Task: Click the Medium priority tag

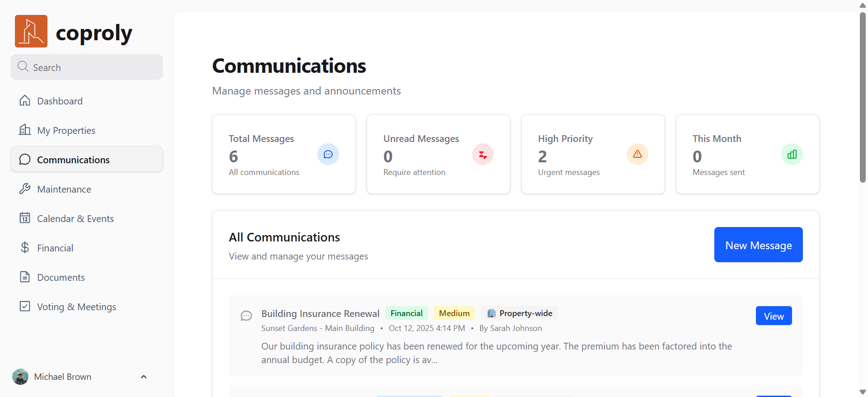Action: pos(454,313)
